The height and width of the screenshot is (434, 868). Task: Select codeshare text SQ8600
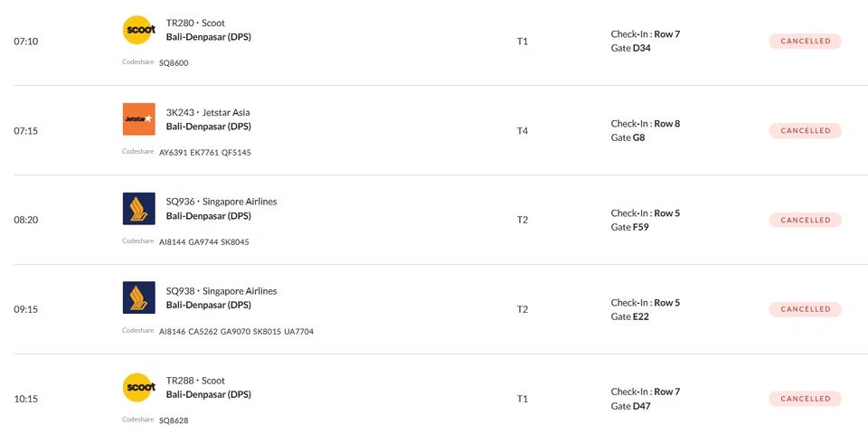pyautogui.click(x=174, y=63)
